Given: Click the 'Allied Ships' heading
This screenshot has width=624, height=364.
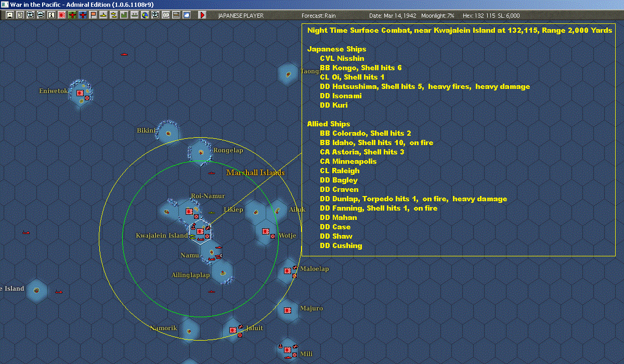Looking at the screenshot, I should (x=329, y=124).
